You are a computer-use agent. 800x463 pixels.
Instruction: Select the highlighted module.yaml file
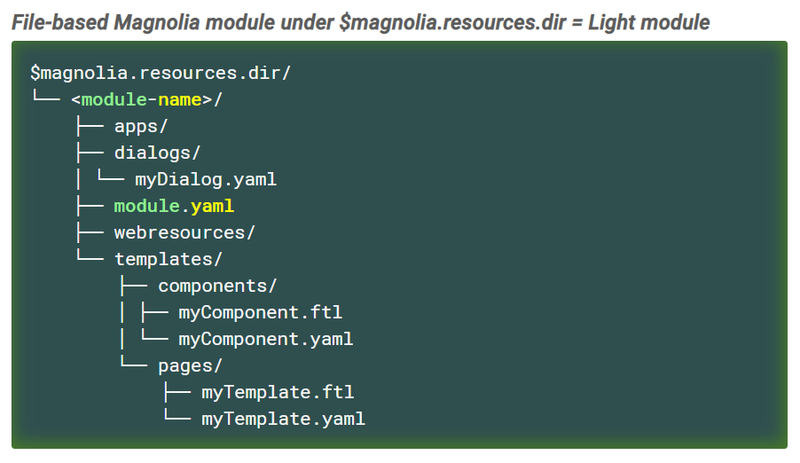click(x=174, y=206)
